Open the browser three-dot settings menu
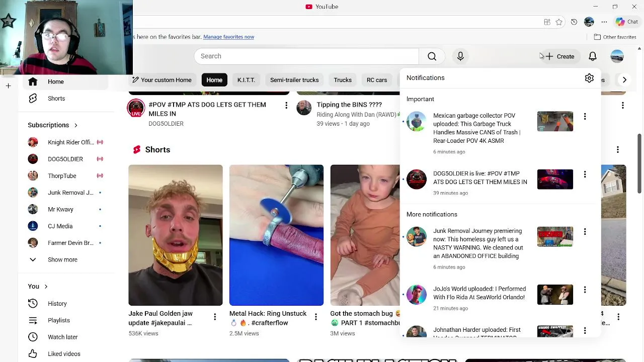Image resolution: width=644 pixels, height=362 pixels. pos(604,22)
